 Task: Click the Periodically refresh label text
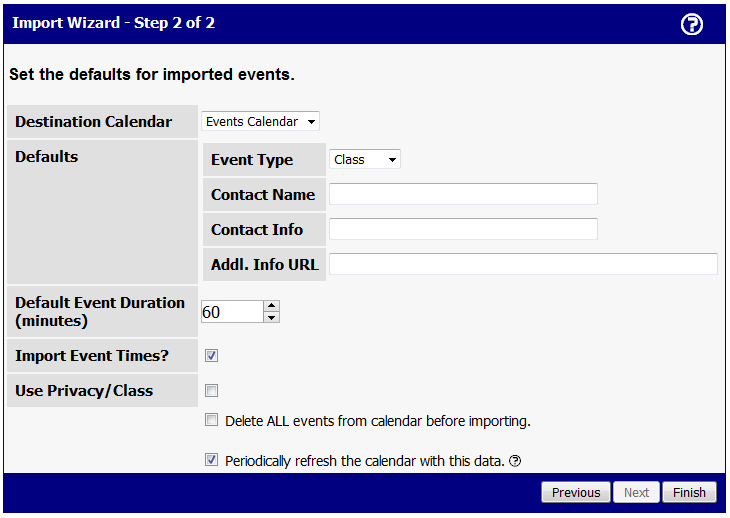coord(365,461)
